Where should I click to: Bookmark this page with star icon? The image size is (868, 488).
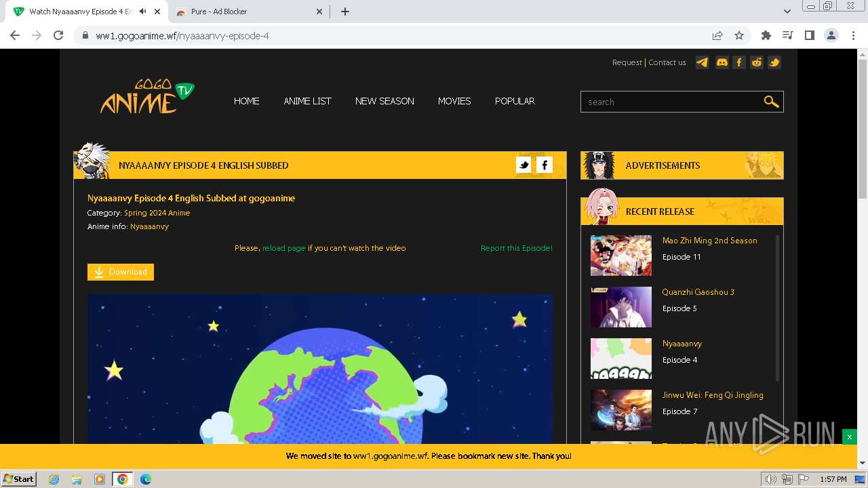[739, 35]
